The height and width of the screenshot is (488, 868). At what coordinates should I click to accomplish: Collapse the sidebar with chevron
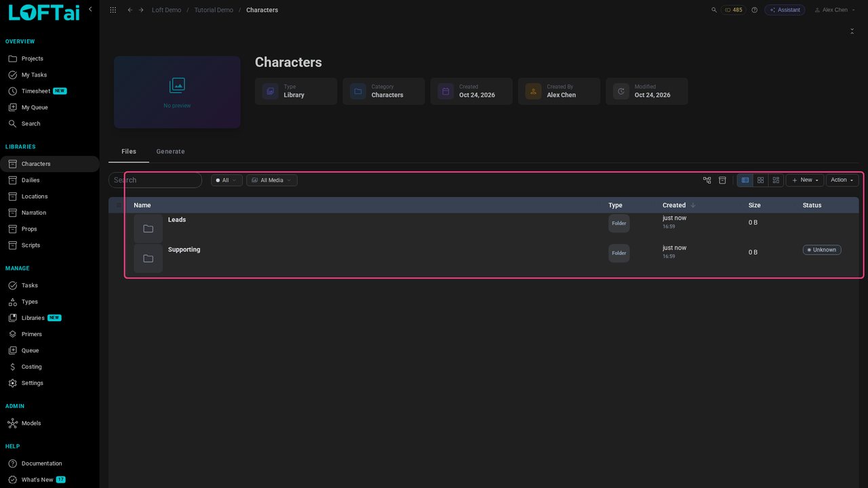(x=90, y=9)
